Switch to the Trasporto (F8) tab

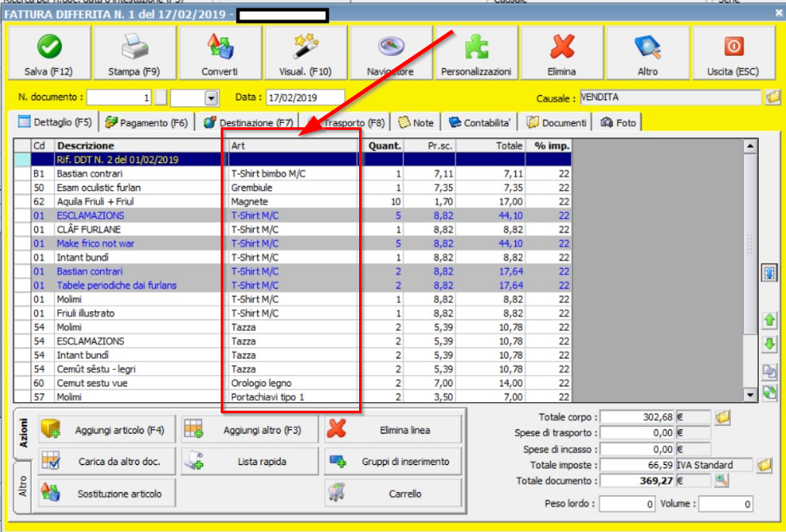click(345, 123)
